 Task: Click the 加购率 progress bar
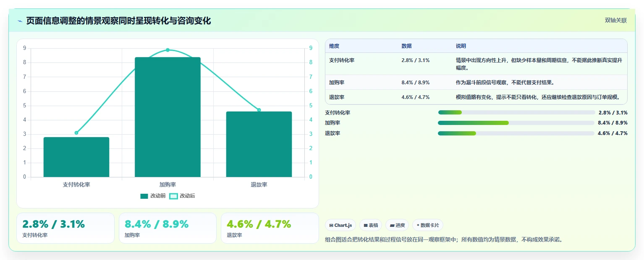516,123
